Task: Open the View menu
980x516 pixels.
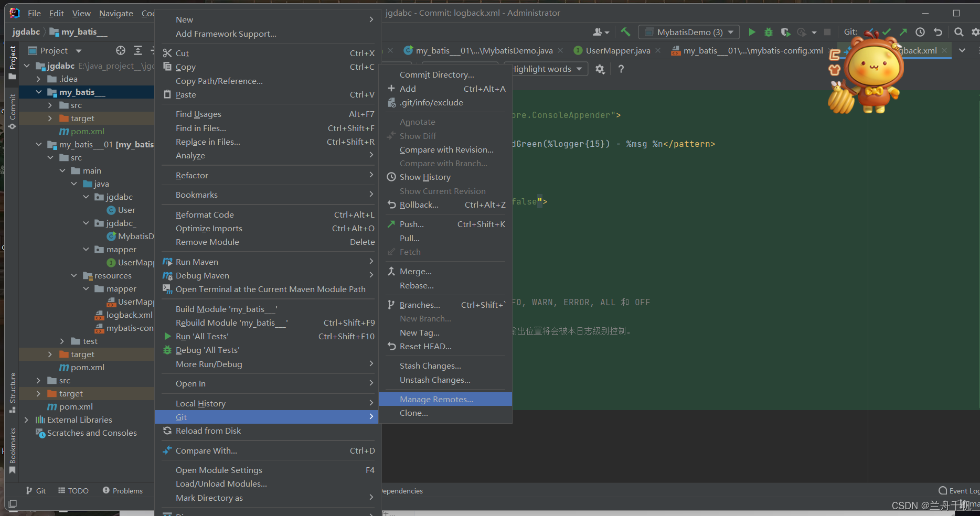Action: coord(81,13)
